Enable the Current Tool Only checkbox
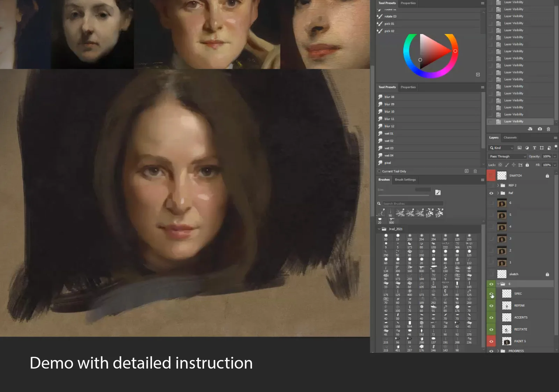The image size is (559, 392). (x=380, y=171)
